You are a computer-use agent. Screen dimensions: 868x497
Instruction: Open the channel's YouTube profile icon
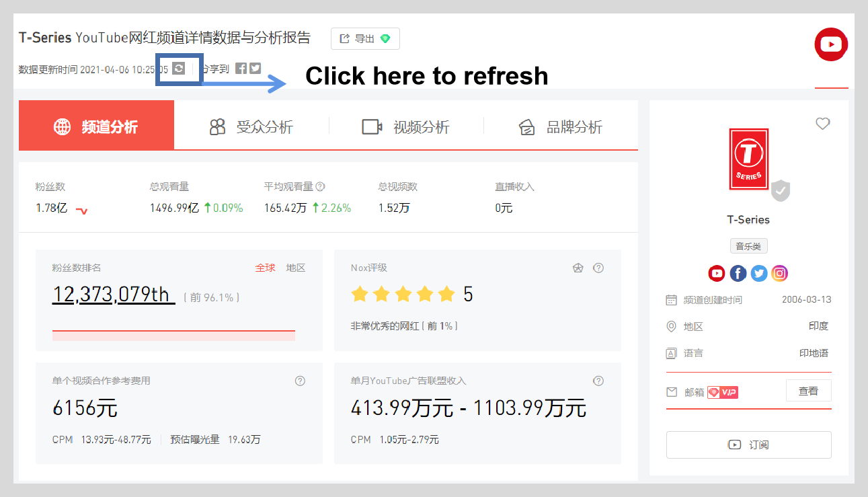pos(717,273)
